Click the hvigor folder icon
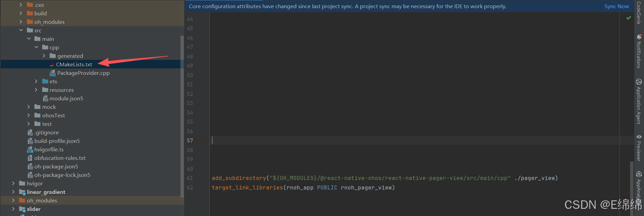644x216 pixels. click(22, 183)
